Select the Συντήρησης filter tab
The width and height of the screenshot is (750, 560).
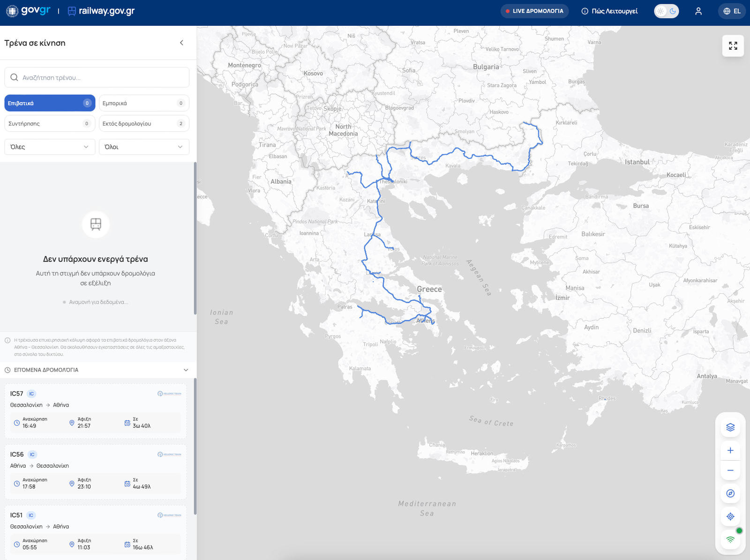(50, 124)
